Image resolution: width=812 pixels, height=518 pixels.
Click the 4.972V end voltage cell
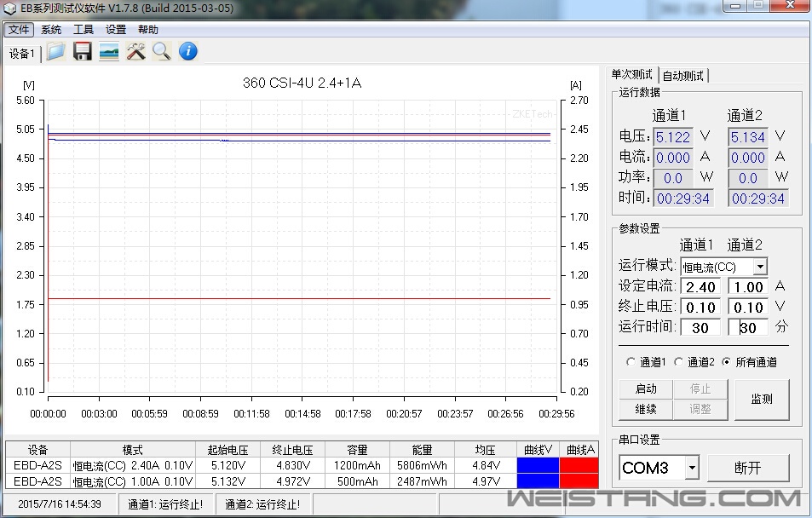point(292,481)
